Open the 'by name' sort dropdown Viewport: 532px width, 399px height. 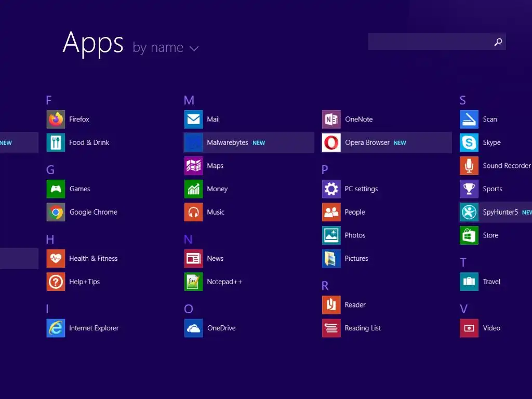(166, 48)
